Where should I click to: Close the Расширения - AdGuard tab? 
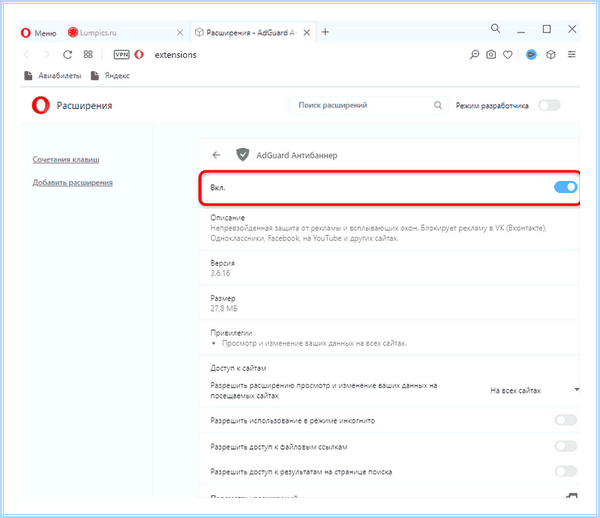(x=307, y=33)
